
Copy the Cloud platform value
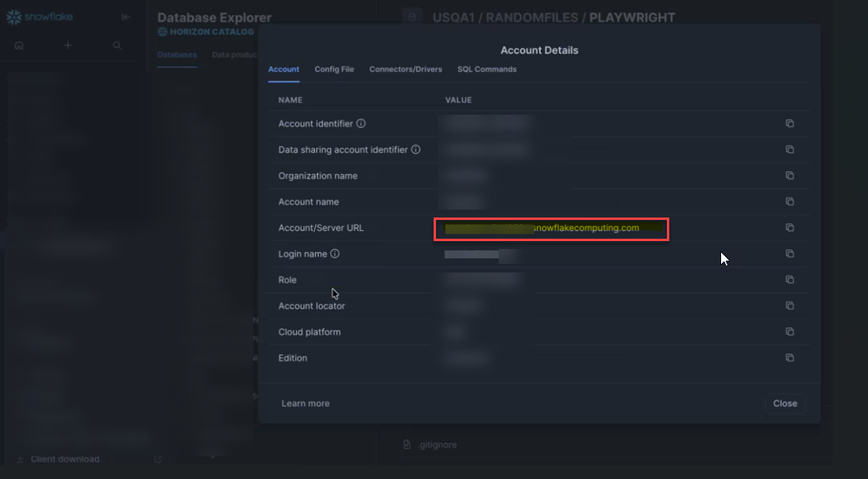tap(789, 332)
